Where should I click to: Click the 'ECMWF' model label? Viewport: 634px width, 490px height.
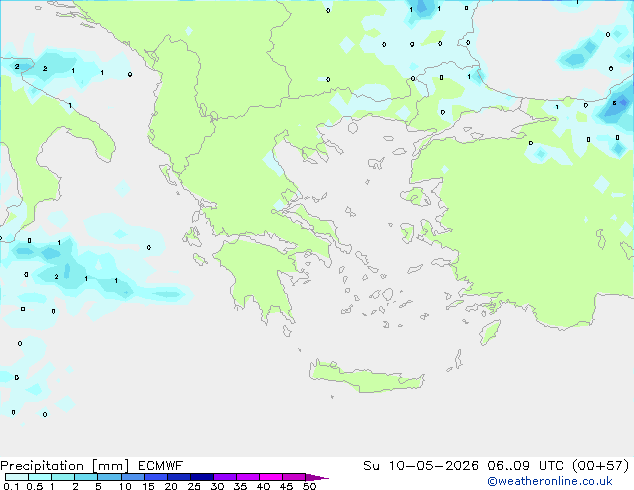[160, 466]
